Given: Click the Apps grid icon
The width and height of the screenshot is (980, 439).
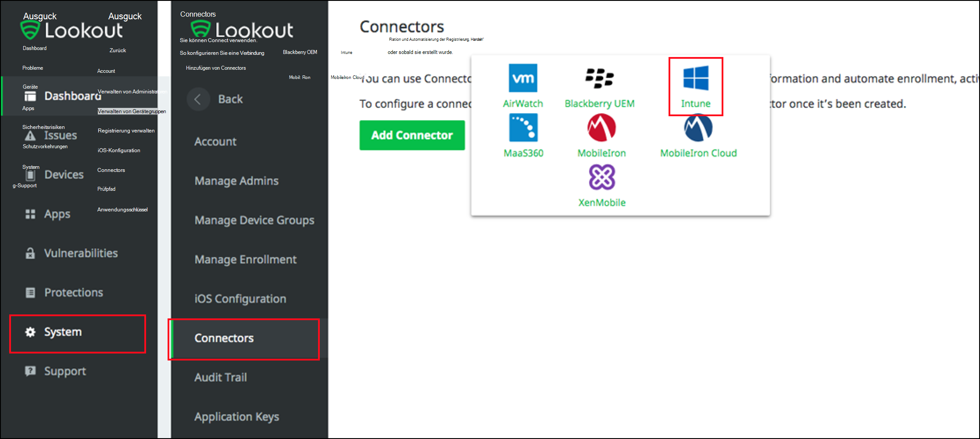Looking at the screenshot, I should pyautogui.click(x=30, y=214).
